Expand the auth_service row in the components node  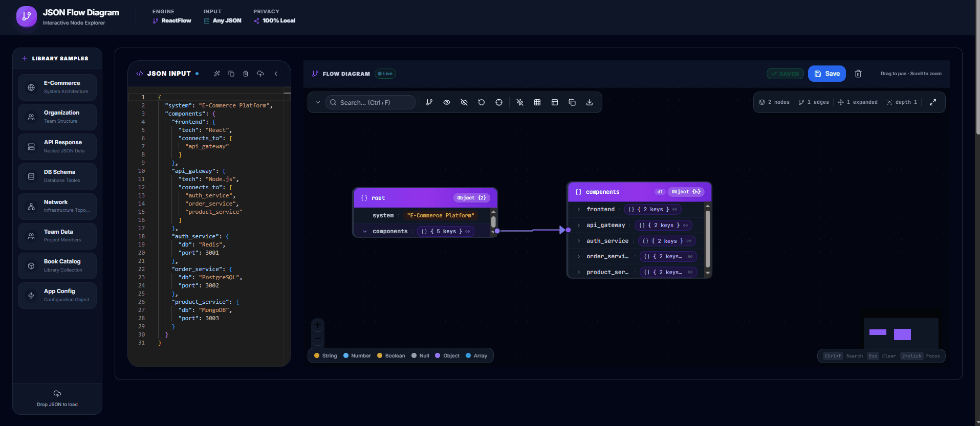(579, 241)
